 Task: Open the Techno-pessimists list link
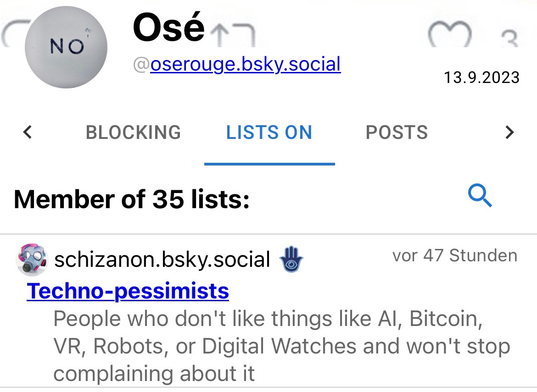(x=128, y=291)
